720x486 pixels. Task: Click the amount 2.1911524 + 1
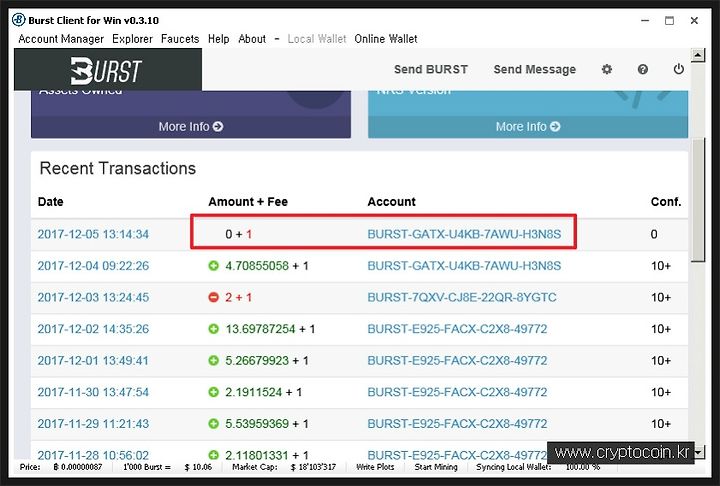coord(263,392)
